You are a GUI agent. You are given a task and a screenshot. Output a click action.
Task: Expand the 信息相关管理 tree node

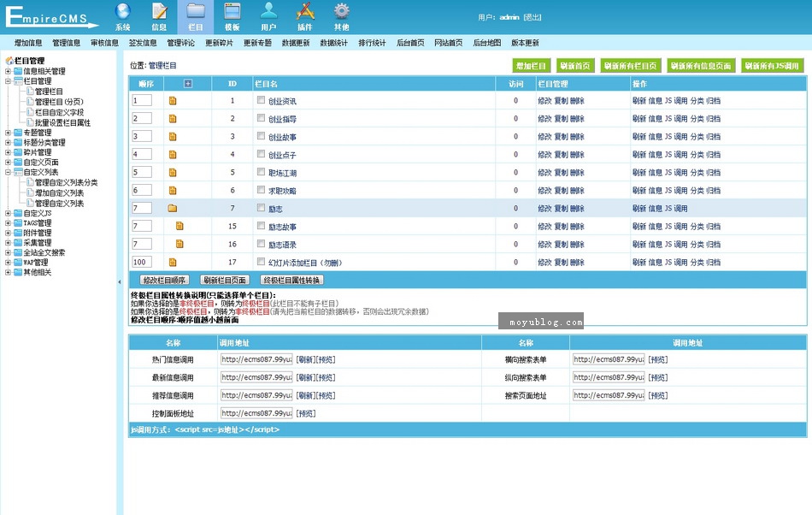point(8,72)
